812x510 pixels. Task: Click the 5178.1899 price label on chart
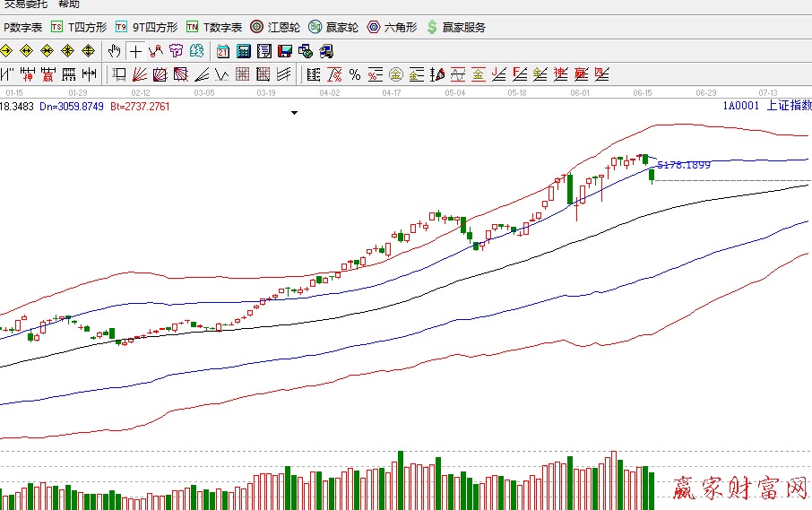pos(683,165)
